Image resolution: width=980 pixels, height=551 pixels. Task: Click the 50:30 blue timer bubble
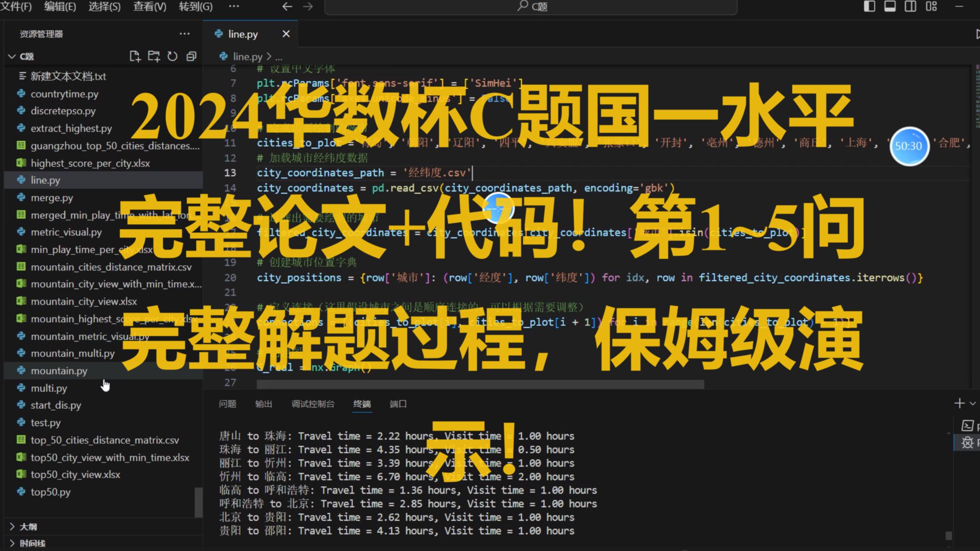click(x=909, y=146)
